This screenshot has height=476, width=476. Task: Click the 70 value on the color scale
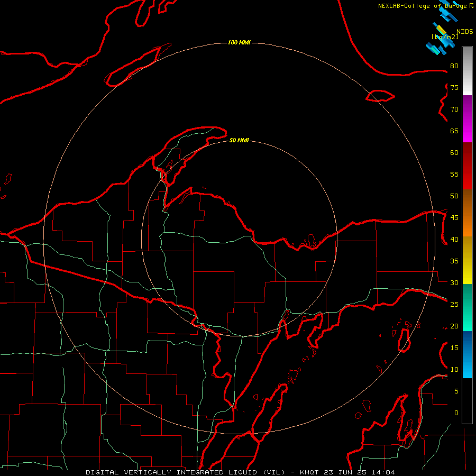point(454,109)
